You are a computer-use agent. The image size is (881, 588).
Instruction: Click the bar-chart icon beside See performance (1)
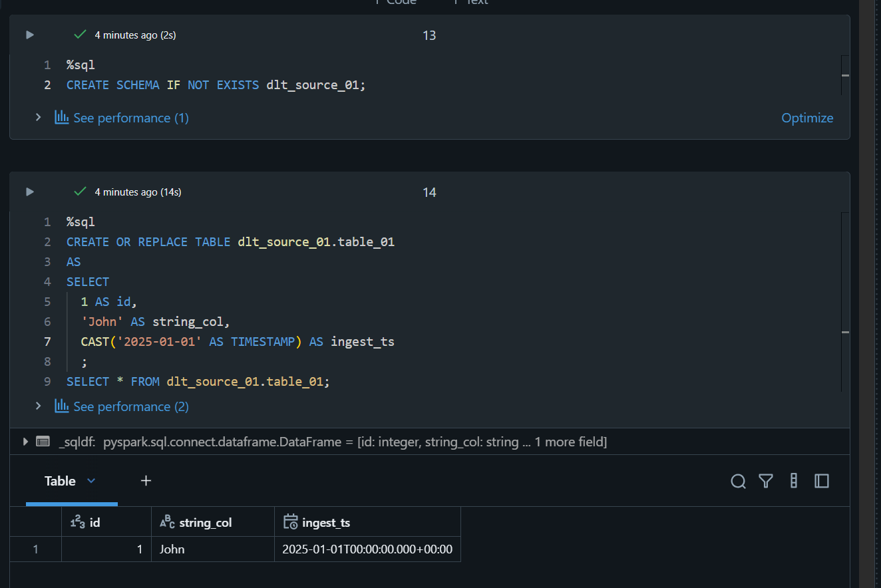[61, 117]
